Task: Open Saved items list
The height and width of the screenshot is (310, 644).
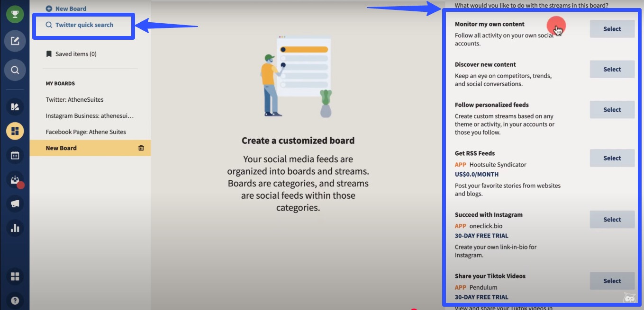Action: click(71, 53)
